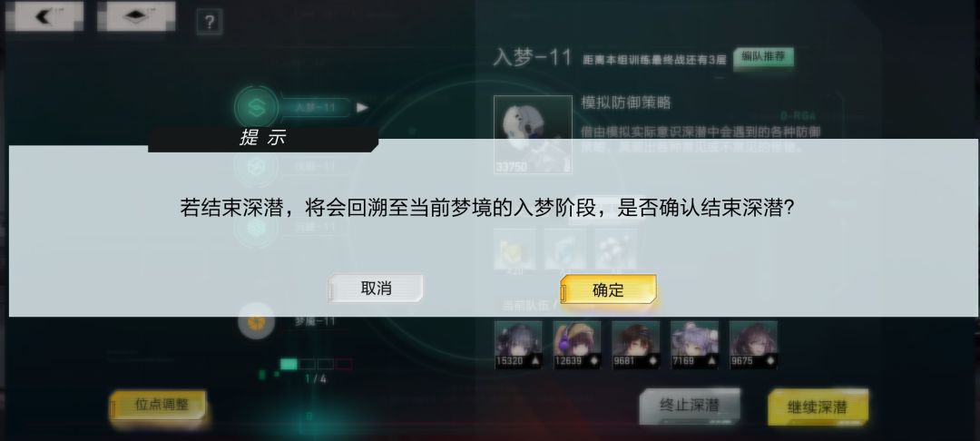The width and height of the screenshot is (980, 441).
Task: Click the 终止深潜 button
Action: [690, 406]
